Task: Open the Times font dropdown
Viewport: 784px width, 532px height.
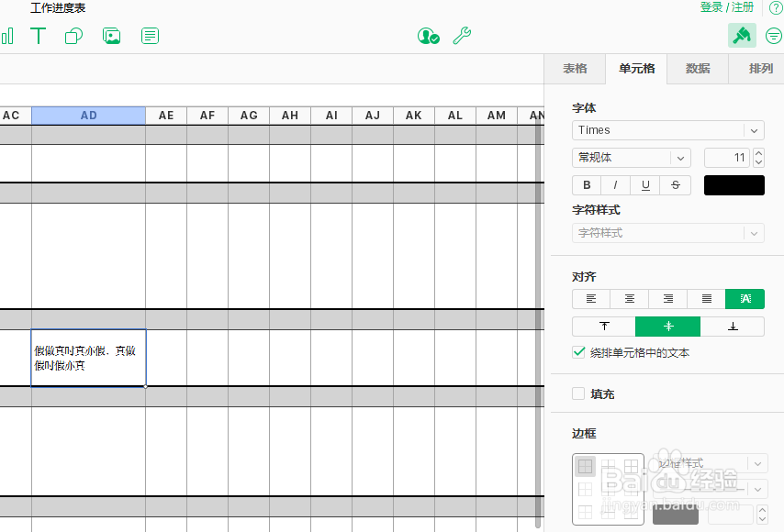Action: 667,130
